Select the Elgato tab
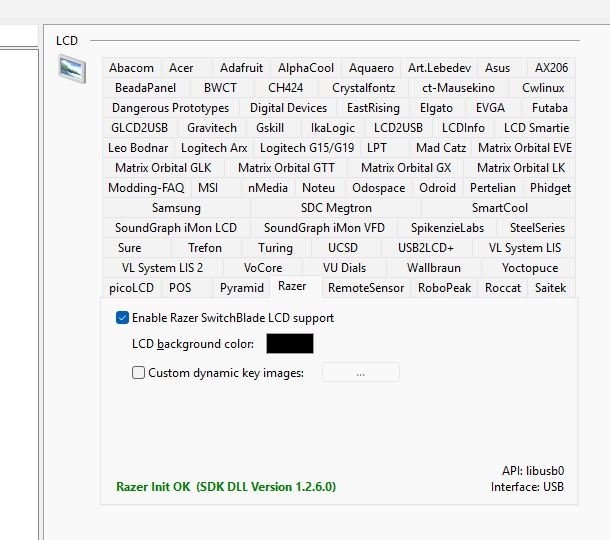The height and width of the screenshot is (540, 610). 437,108
